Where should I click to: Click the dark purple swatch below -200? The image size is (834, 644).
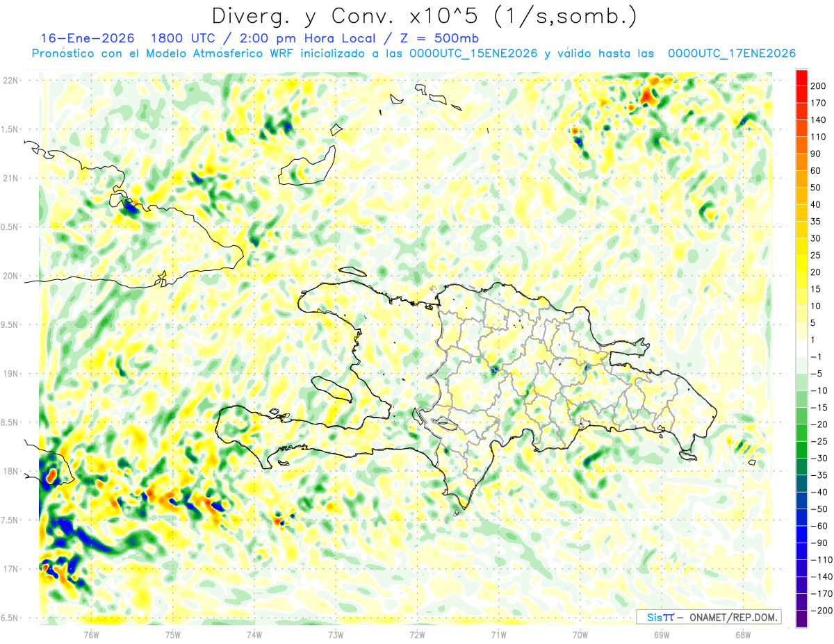coord(802,619)
